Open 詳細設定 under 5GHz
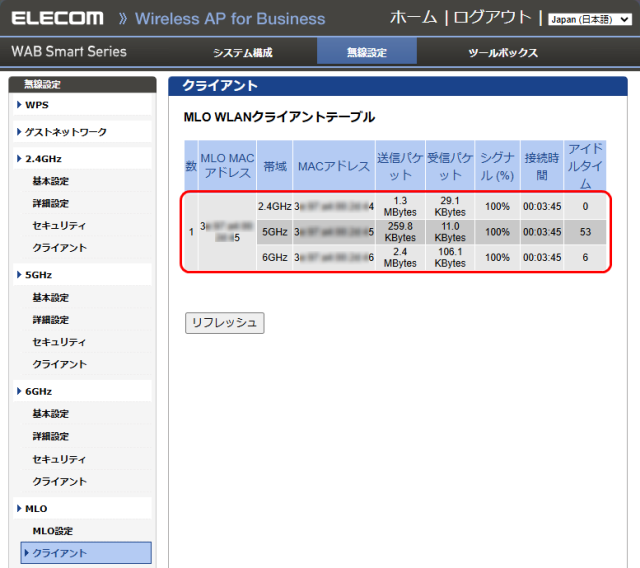640x568 pixels. point(51,320)
